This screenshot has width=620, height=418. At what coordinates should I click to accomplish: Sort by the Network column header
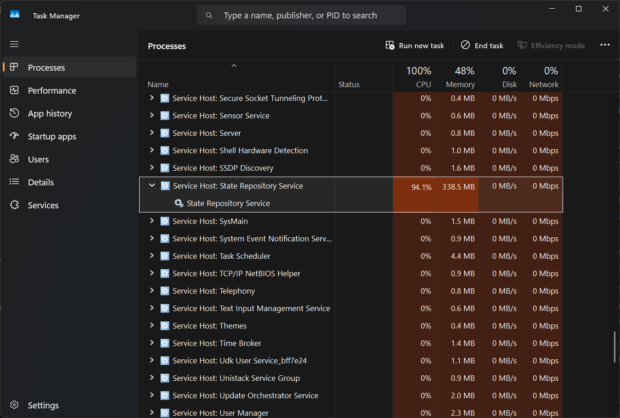(542, 76)
